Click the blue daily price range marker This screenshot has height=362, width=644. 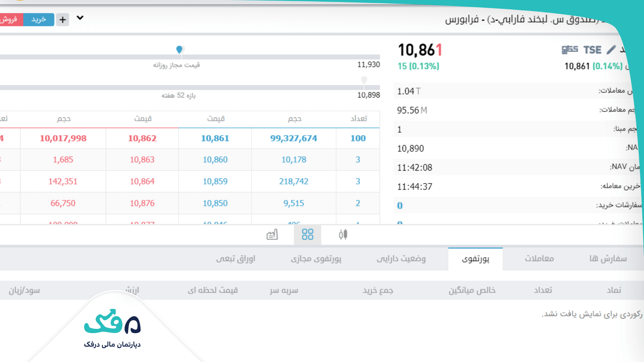coord(179,50)
